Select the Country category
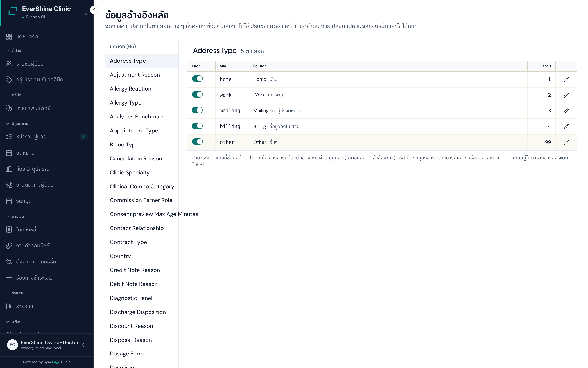Screen dimensions: 588x368 coord(142,256)
